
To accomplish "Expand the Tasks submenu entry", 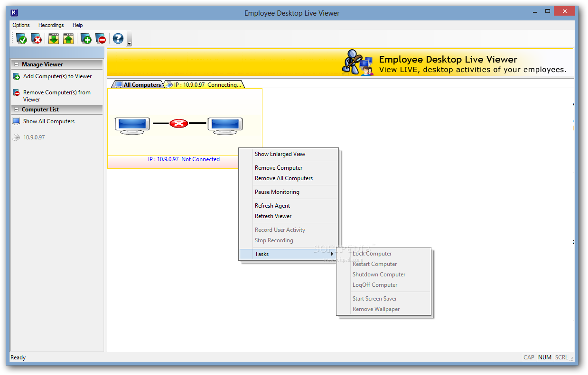I will 289,254.
